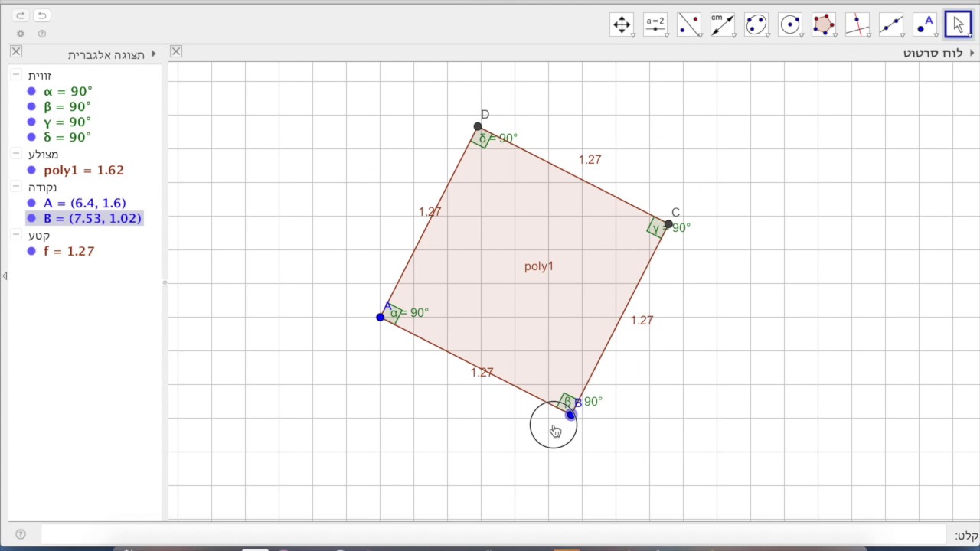Open the Polygon tool dropdown arrow

(x=835, y=35)
